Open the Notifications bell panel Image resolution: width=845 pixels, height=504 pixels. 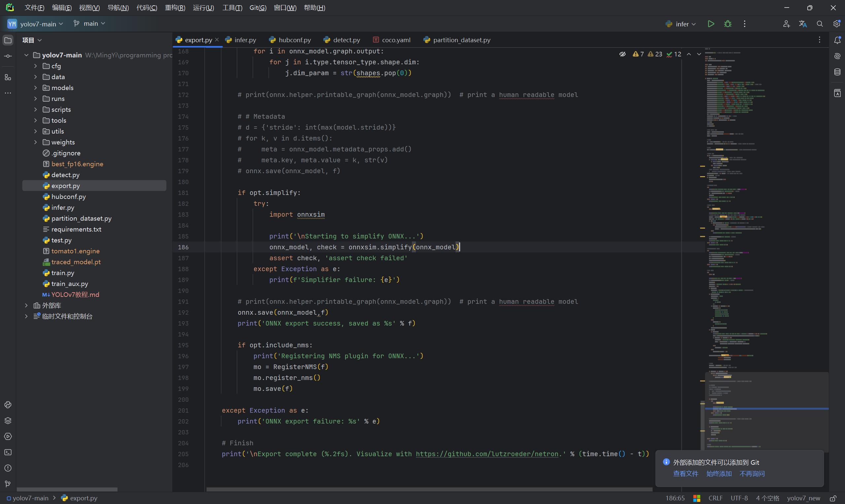(x=837, y=40)
